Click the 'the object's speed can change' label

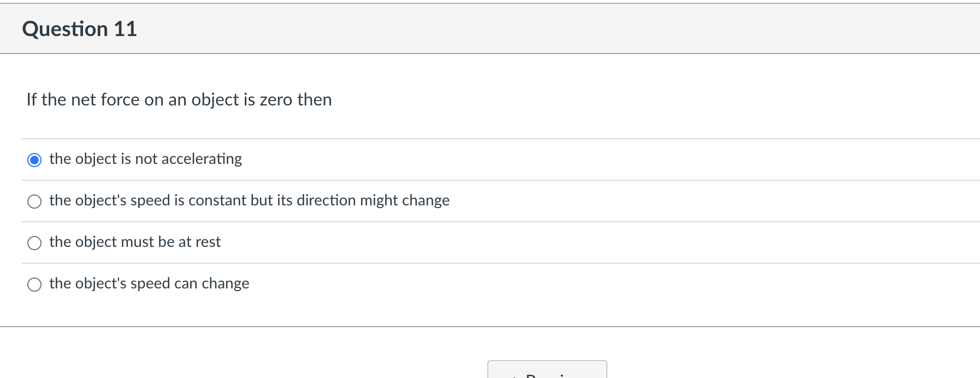pyautogui.click(x=149, y=283)
